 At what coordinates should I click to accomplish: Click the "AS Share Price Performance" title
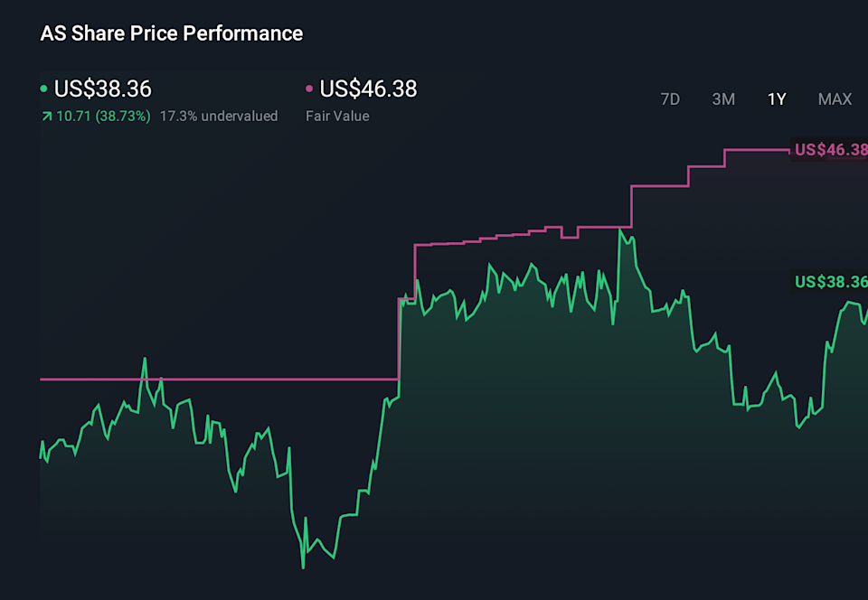[172, 33]
